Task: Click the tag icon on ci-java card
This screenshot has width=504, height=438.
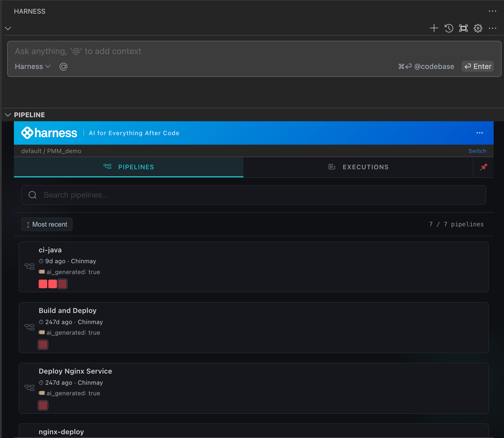Action: [x=42, y=272]
